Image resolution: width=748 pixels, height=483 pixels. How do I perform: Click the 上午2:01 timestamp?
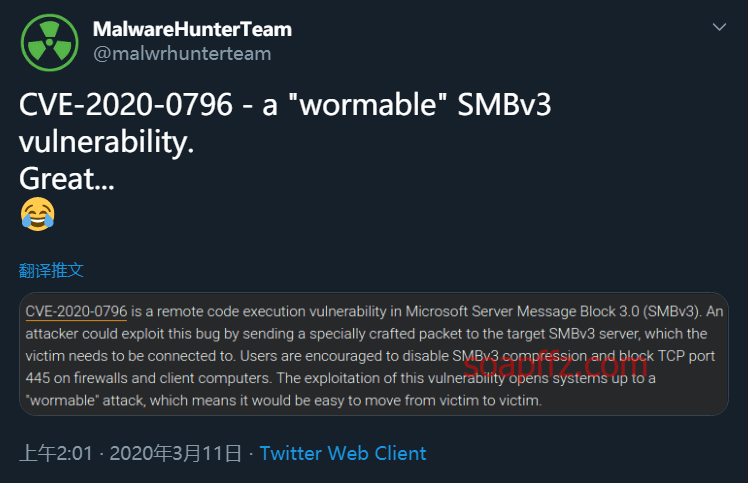[x=56, y=453]
